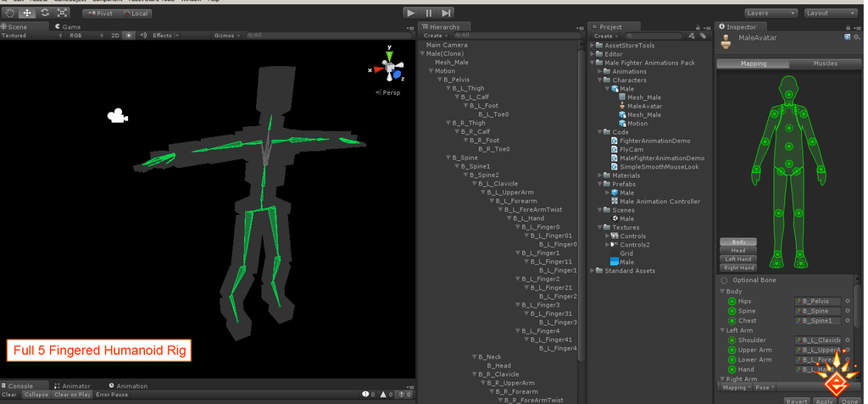Toggle scene audio speaker icon
The image size is (868, 404).
pyautogui.click(x=143, y=36)
